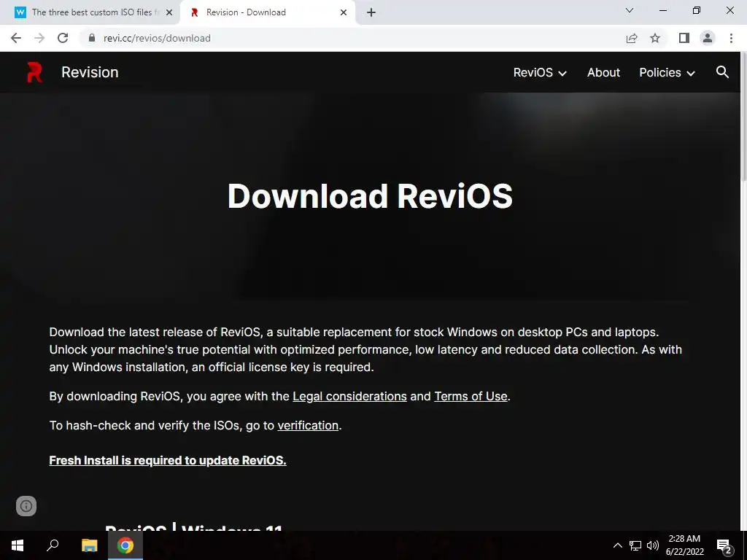Click the red Revision logo icon
Image resolution: width=747 pixels, height=560 pixels.
[x=34, y=72]
